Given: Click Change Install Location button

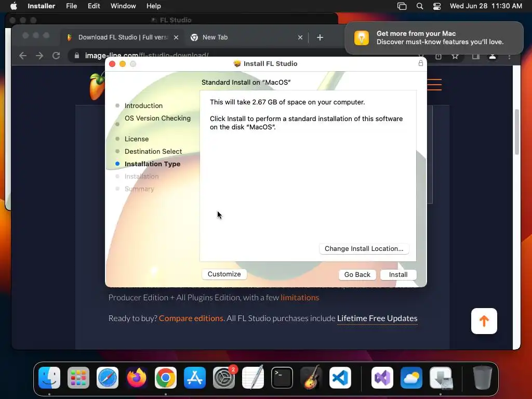Looking at the screenshot, I should [364, 249].
